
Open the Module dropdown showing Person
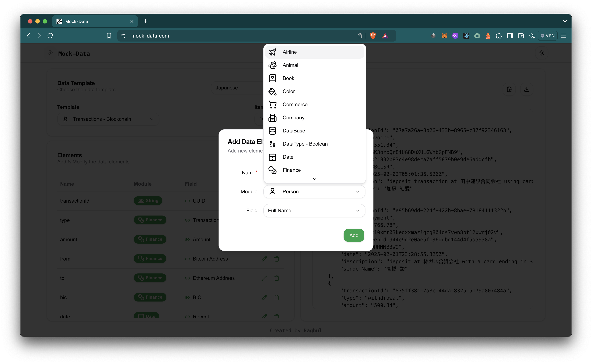[314, 192]
